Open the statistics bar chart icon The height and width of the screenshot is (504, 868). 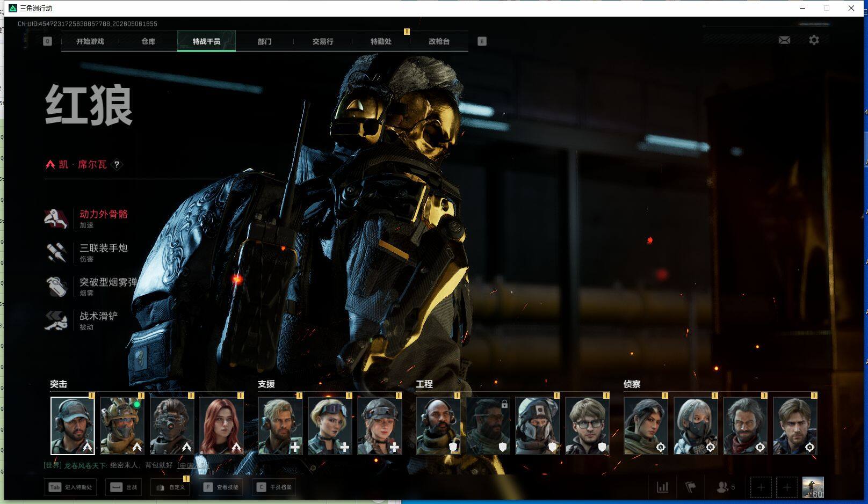click(663, 487)
